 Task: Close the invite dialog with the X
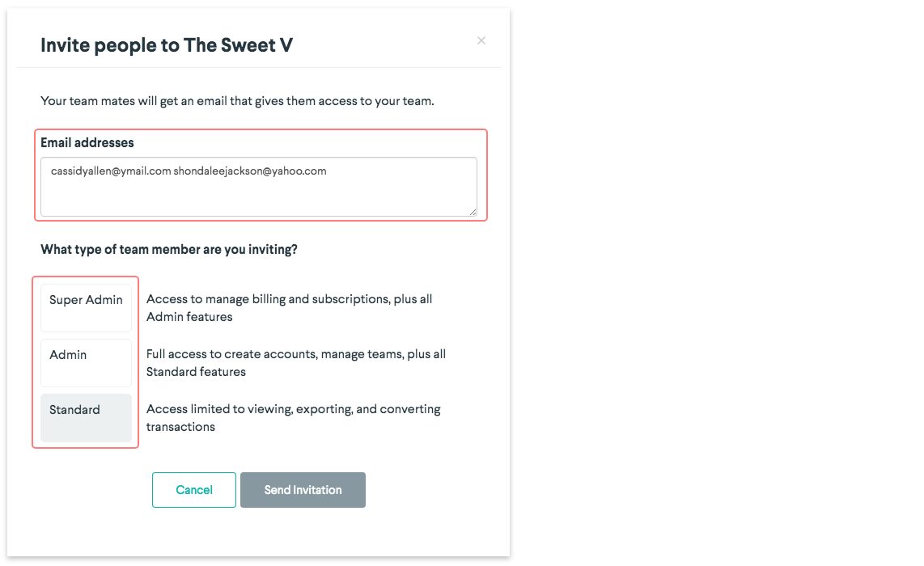[x=481, y=40]
